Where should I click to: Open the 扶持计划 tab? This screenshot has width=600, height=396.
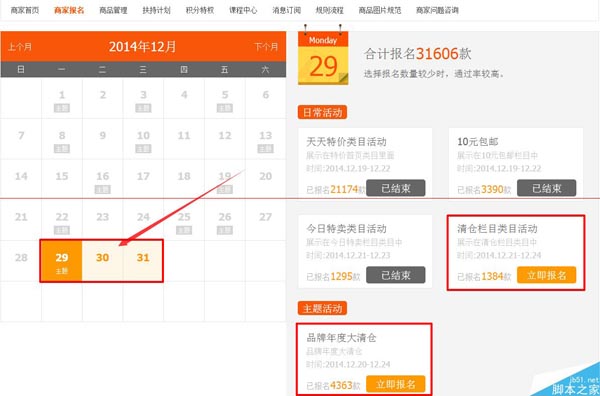pyautogui.click(x=156, y=10)
